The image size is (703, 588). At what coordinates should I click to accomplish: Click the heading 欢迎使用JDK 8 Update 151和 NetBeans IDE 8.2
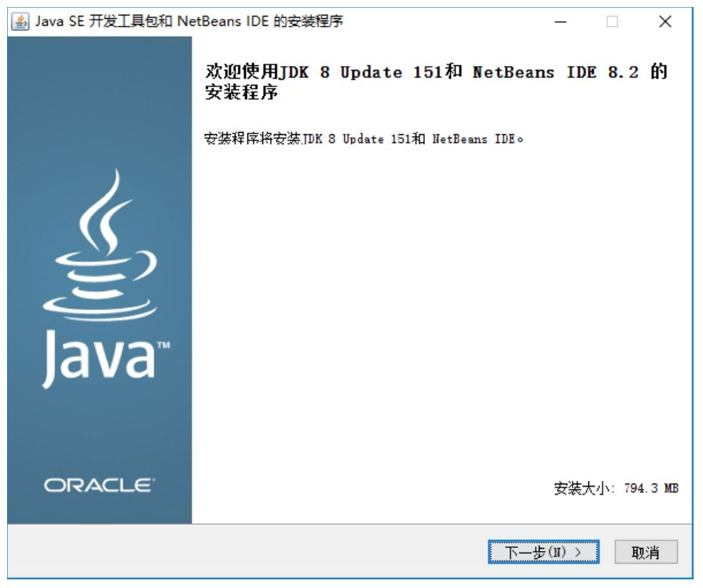(436, 82)
